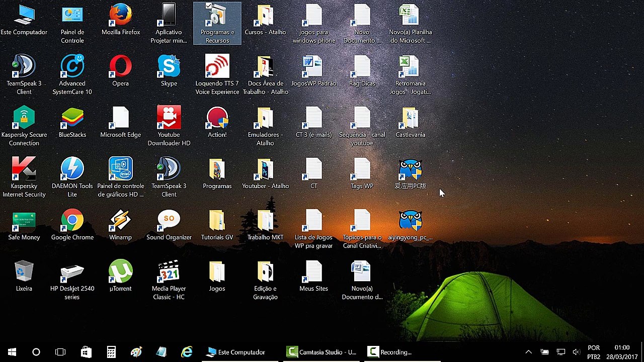Screen dimensions: 644x362
Task: Open Emuladores - Atalho folder
Action: [265, 126]
